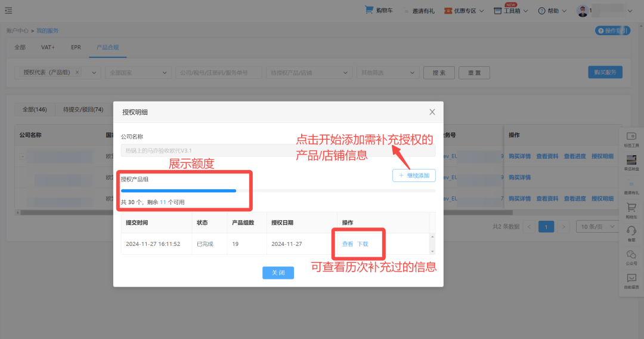Select page 1 in pagination
Image resolution: width=644 pixels, height=339 pixels.
point(546,227)
